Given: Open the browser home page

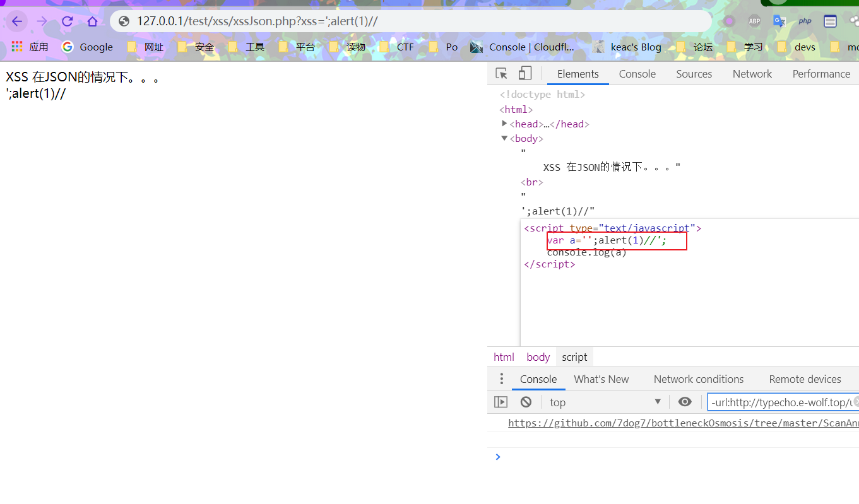Looking at the screenshot, I should 92,21.
